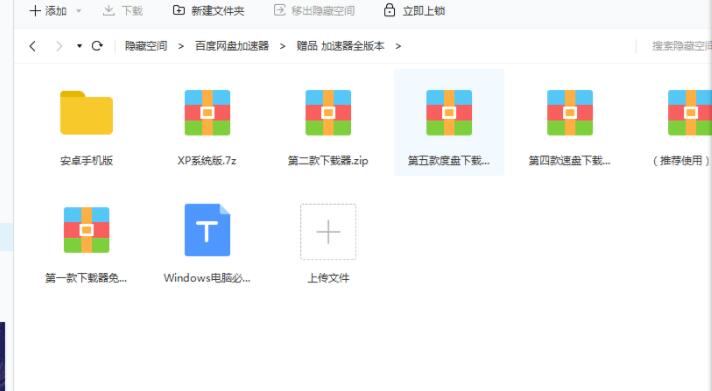
Task: Click the search box 搜索隐藏空间
Action: click(x=682, y=46)
